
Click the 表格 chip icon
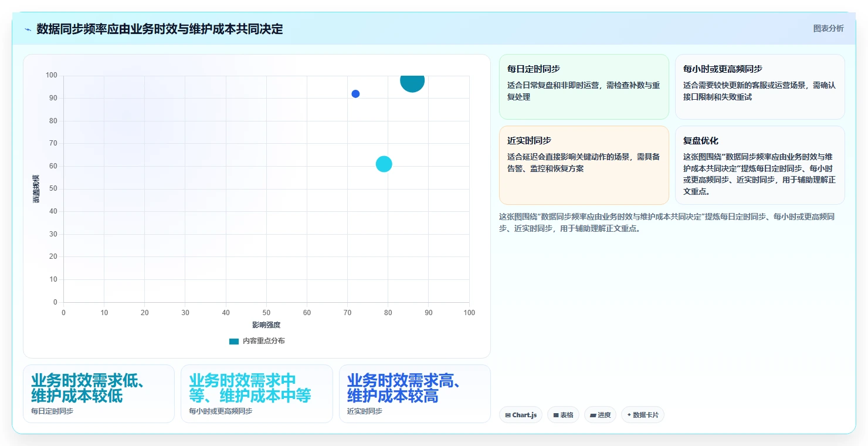(x=556, y=415)
